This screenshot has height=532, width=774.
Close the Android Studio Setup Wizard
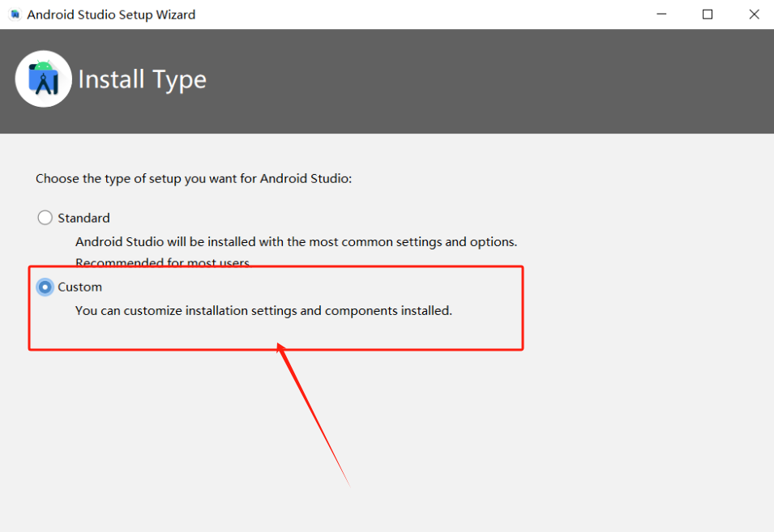(754, 15)
